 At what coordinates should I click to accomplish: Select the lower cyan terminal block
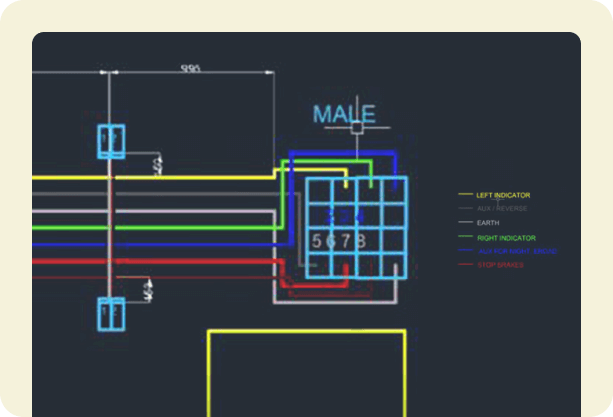[109, 314]
